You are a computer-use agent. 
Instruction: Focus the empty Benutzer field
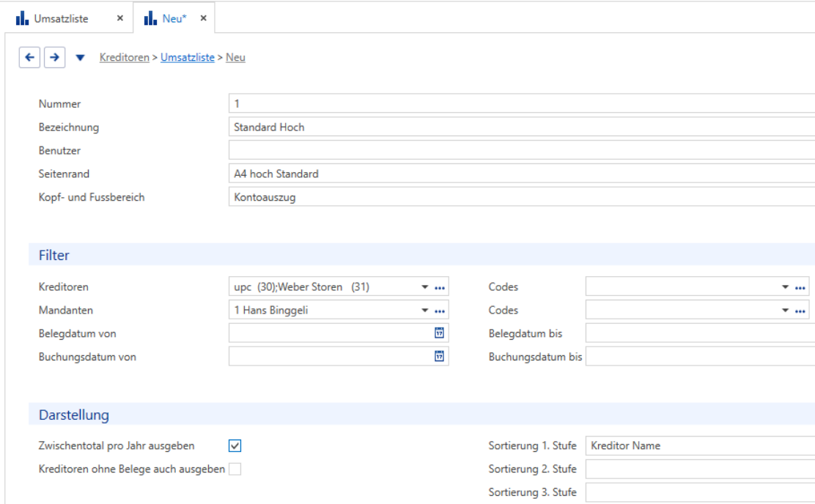pyautogui.click(x=522, y=150)
